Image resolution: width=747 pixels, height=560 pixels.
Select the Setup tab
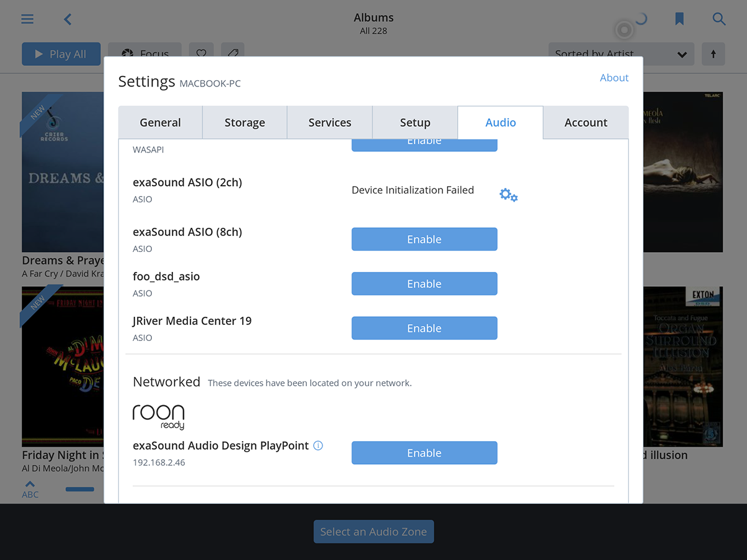pyautogui.click(x=415, y=123)
